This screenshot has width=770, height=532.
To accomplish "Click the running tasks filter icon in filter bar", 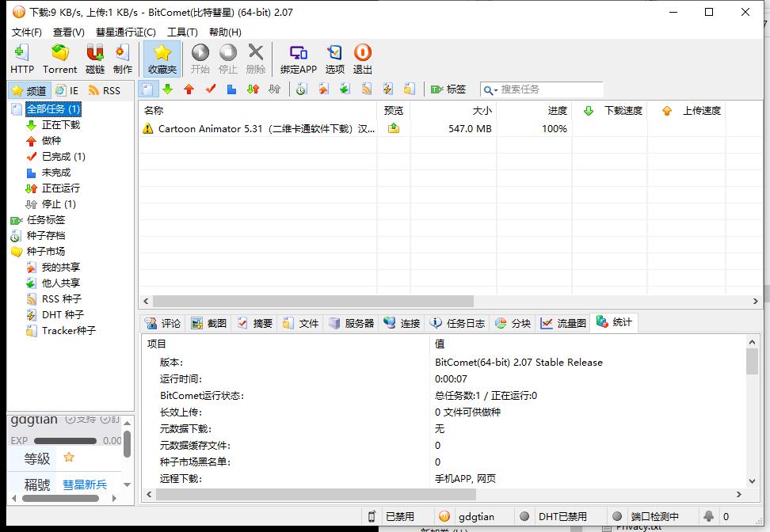I will point(253,89).
